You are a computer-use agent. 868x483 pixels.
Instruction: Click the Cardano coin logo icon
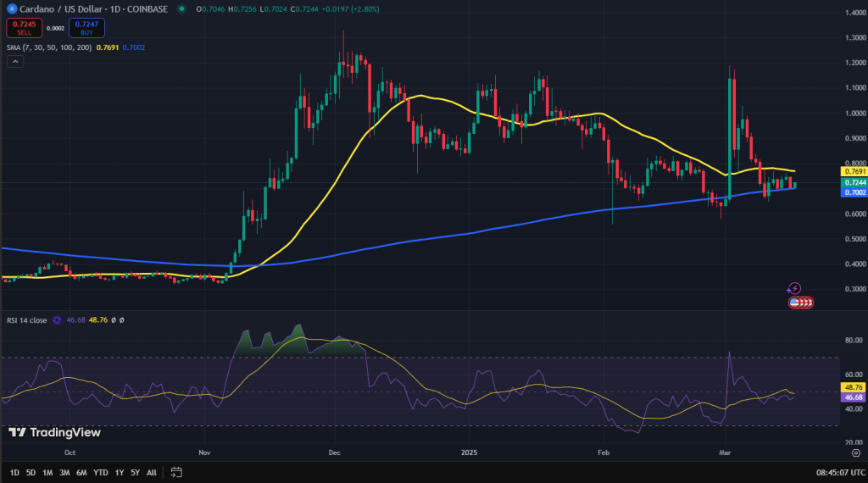click(12, 8)
